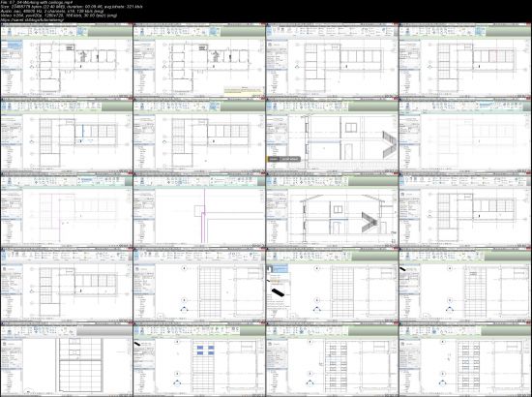This screenshot has width=532, height=397.
Task: Click the 'Video: h264' info line
Action: (59, 15)
